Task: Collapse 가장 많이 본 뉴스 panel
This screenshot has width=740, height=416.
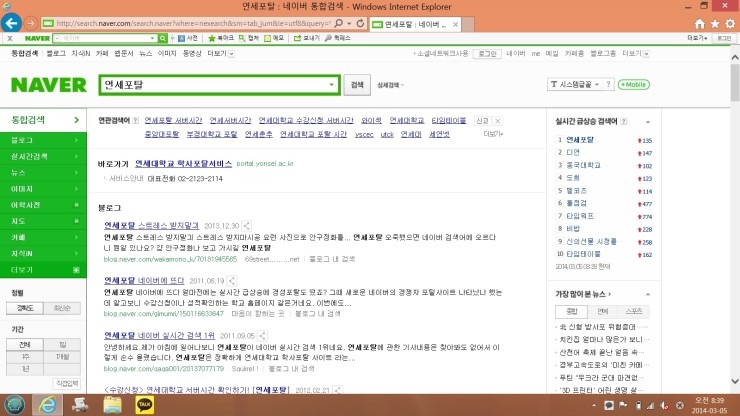Action: [648, 294]
